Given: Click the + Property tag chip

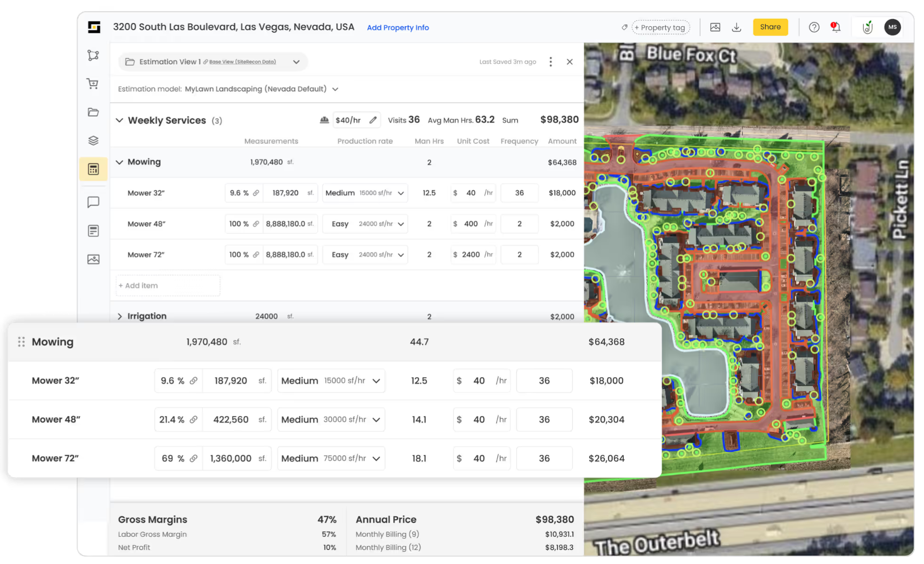Looking at the screenshot, I should tap(660, 28).
